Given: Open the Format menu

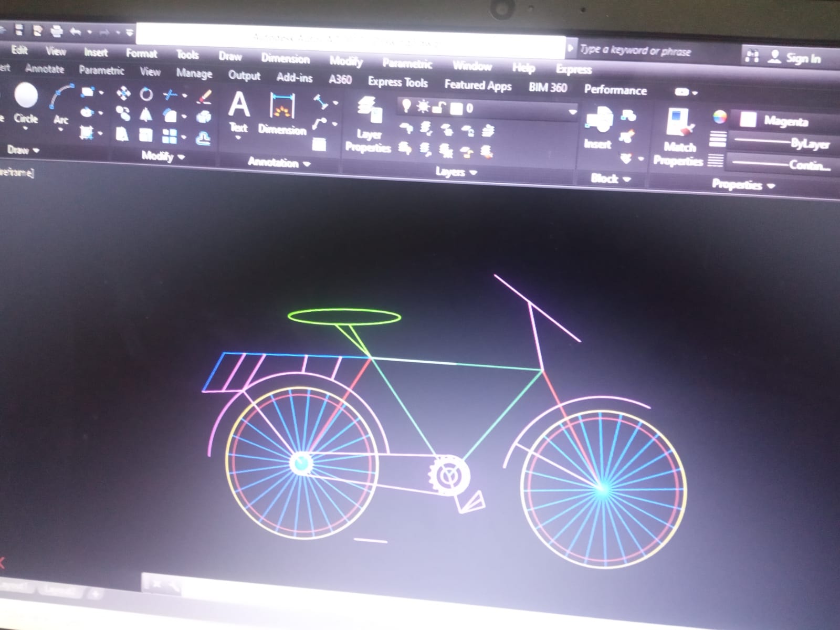Looking at the screenshot, I should 141,53.
